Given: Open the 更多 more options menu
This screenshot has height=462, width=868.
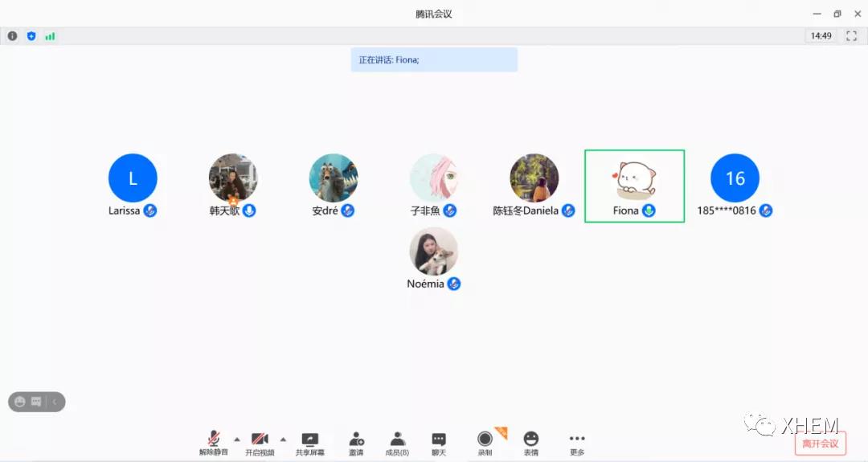Looking at the screenshot, I should [x=577, y=442].
